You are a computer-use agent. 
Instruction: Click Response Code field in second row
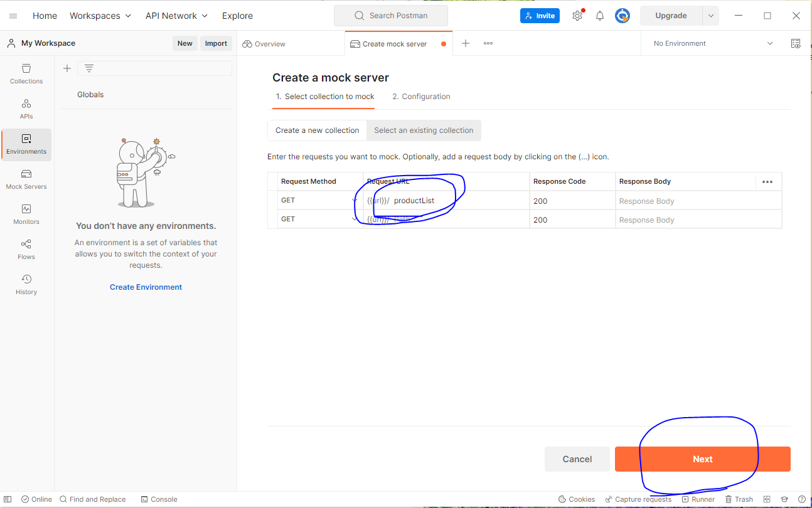click(x=572, y=220)
